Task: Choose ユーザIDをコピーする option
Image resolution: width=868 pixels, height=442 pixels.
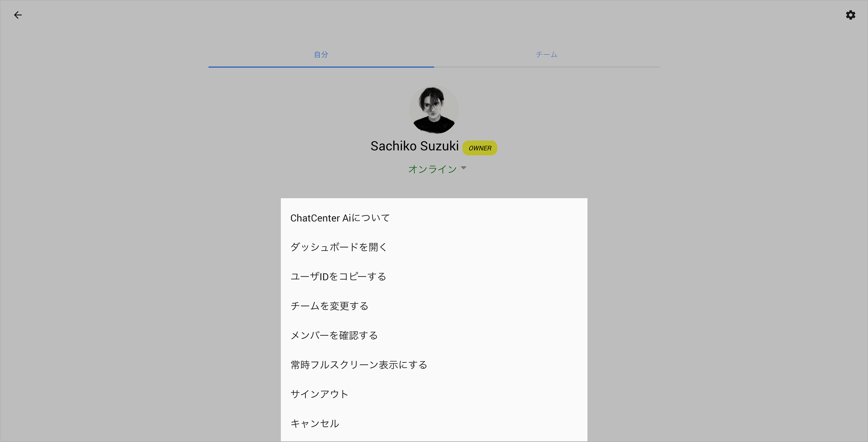Action: coord(338,277)
